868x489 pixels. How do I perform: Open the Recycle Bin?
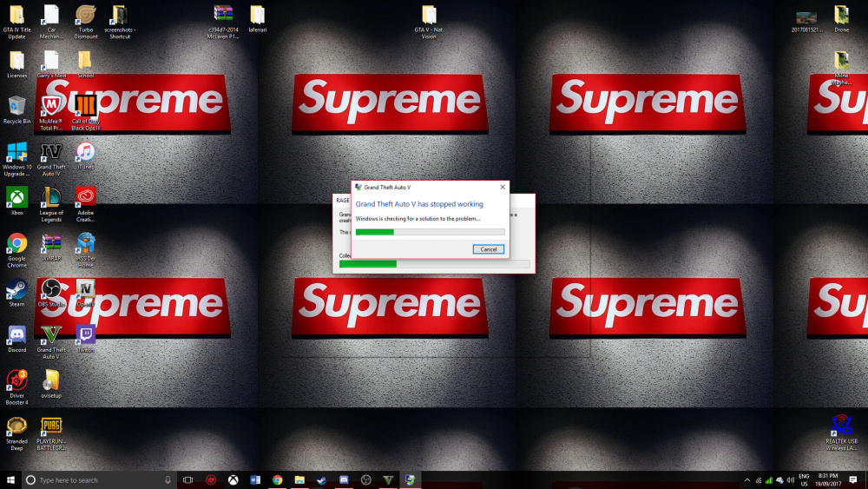[16, 110]
